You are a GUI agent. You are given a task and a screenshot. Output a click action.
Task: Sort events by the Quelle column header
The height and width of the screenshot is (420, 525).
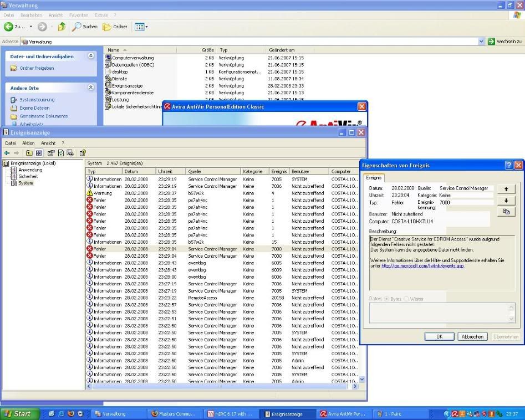[213, 171]
